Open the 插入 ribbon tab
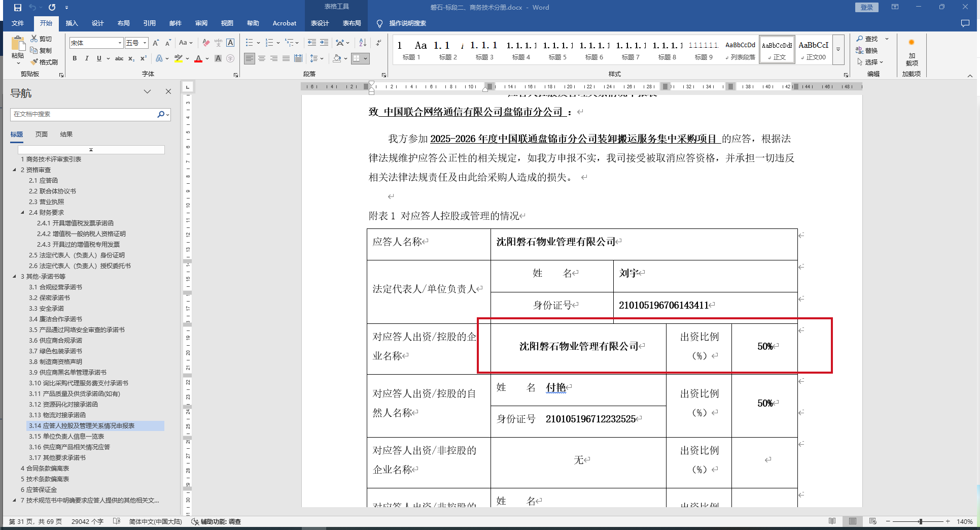980x530 pixels. click(72, 23)
